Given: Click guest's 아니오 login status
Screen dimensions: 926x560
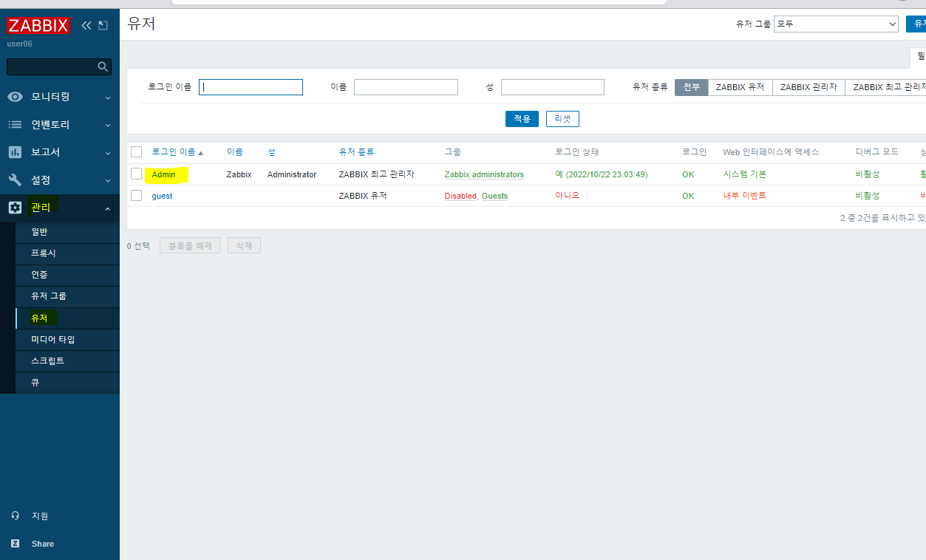Looking at the screenshot, I should tap(568, 196).
